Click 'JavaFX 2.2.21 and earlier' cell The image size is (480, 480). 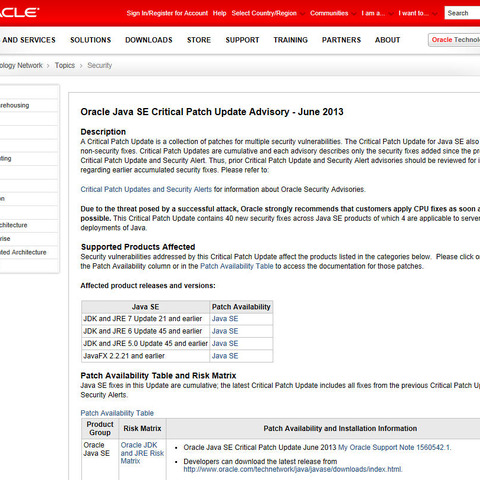point(145,356)
